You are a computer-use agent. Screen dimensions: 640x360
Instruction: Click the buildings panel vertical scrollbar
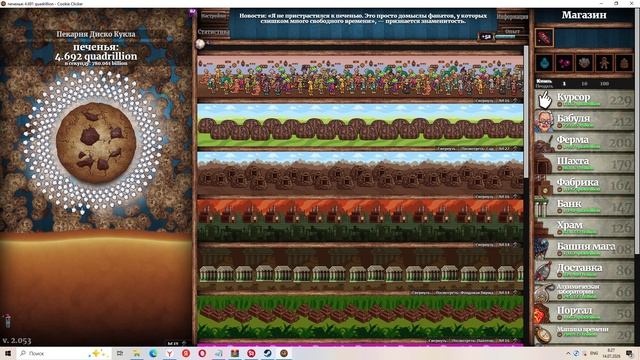click(526, 112)
